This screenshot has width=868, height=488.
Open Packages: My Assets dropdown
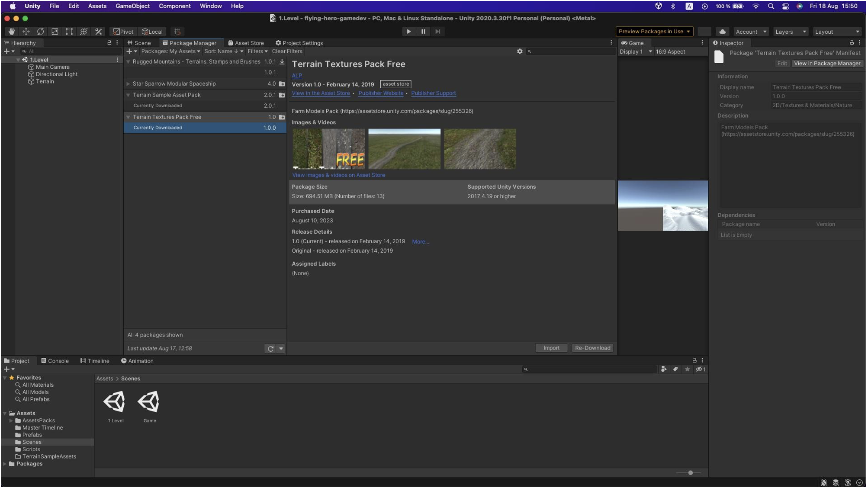click(x=170, y=51)
